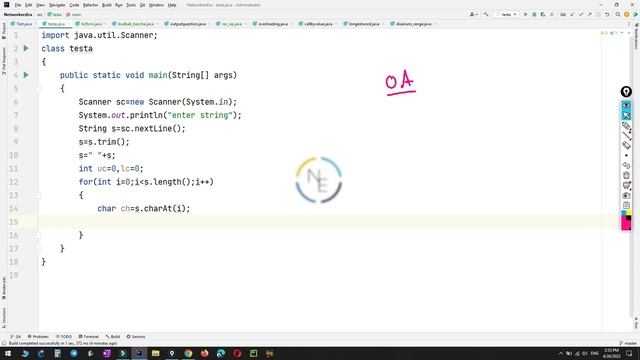640x360 pixels.
Task: Click the Windows Start button
Action: click(8, 353)
